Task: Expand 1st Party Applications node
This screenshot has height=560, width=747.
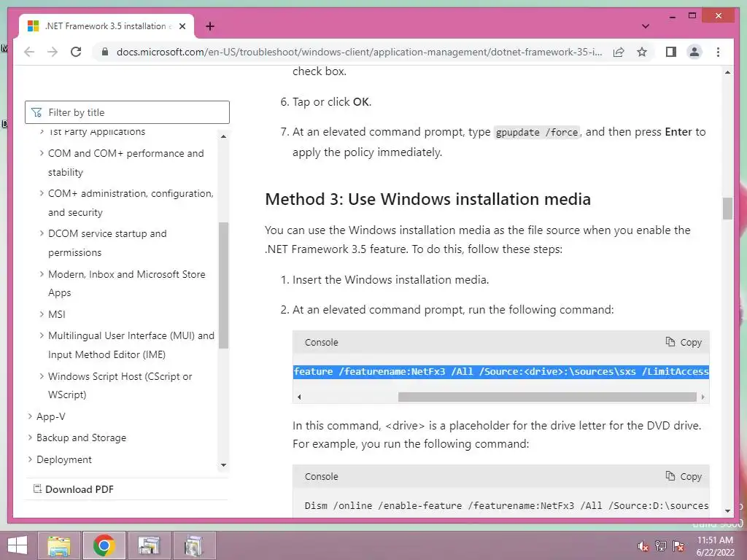Action: (x=42, y=131)
